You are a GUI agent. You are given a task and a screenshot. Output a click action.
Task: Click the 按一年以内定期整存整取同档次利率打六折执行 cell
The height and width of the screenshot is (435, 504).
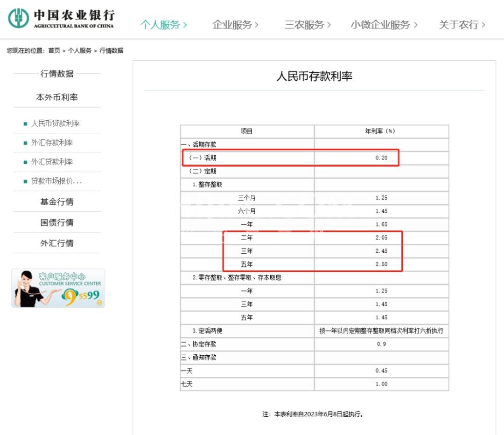(382, 331)
